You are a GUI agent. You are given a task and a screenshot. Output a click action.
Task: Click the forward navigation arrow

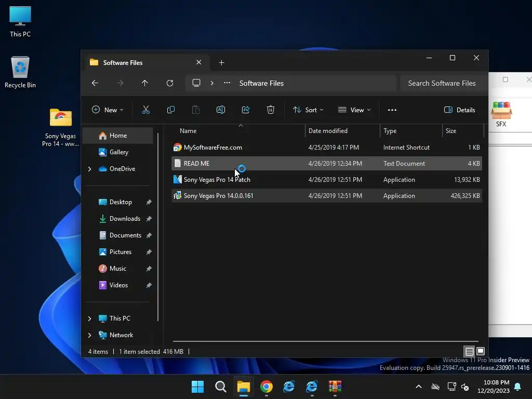(x=120, y=83)
